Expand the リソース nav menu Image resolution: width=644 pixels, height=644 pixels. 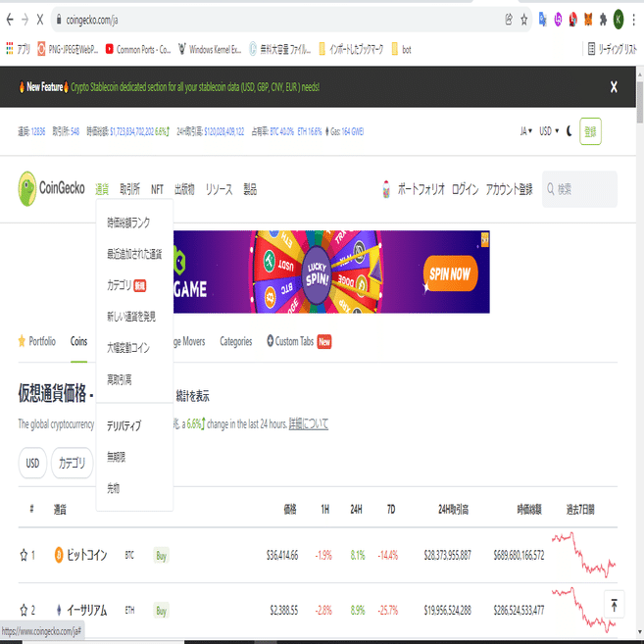pyautogui.click(x=219, y=189)
